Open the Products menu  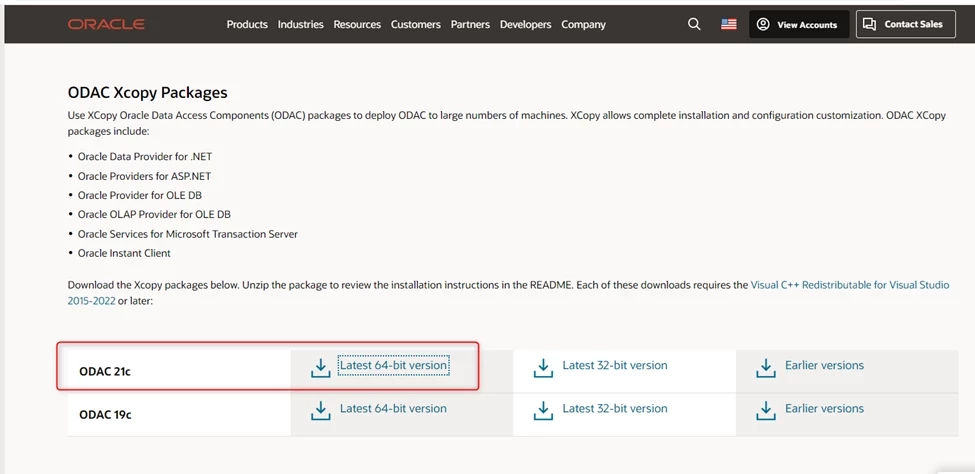247,24
